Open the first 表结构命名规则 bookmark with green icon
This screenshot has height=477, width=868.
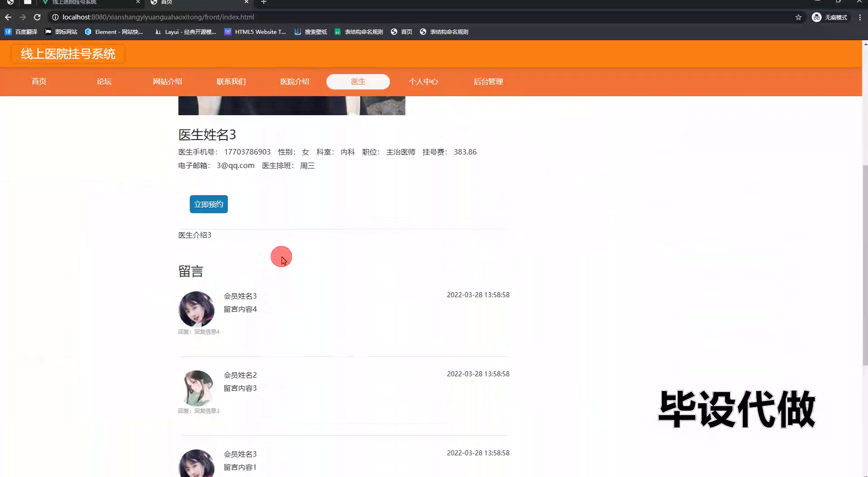pos(359,32)
